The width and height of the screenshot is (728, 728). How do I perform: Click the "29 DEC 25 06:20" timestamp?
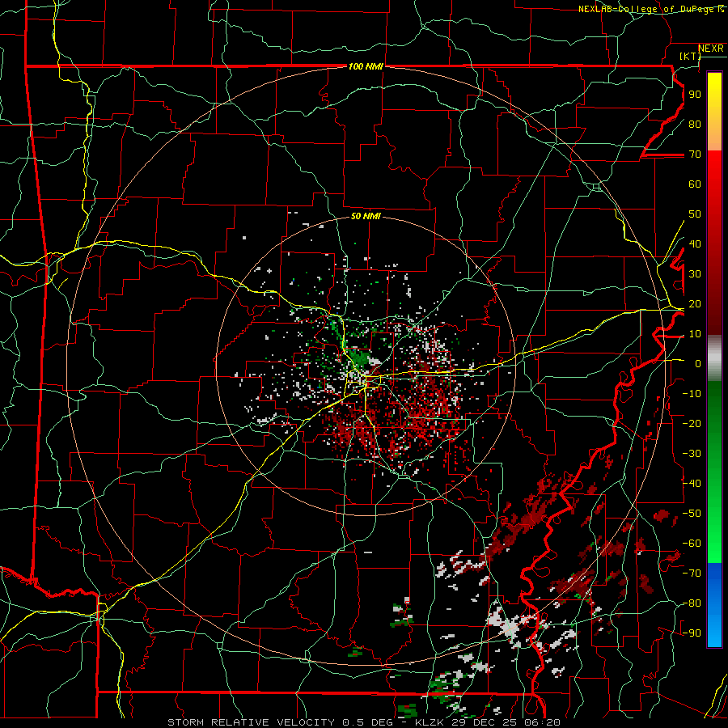coord(505,722)
